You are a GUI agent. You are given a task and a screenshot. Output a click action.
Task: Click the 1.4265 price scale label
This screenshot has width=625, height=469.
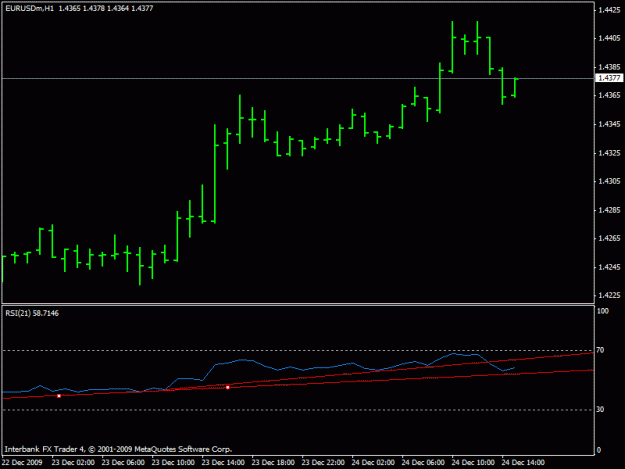point(609,238)
